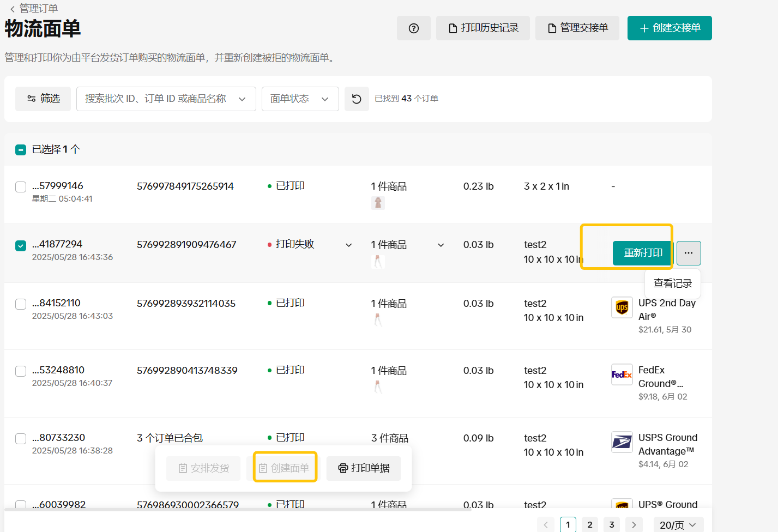
Task: Click the 创建交接单 button
Action: click(669, 28)
